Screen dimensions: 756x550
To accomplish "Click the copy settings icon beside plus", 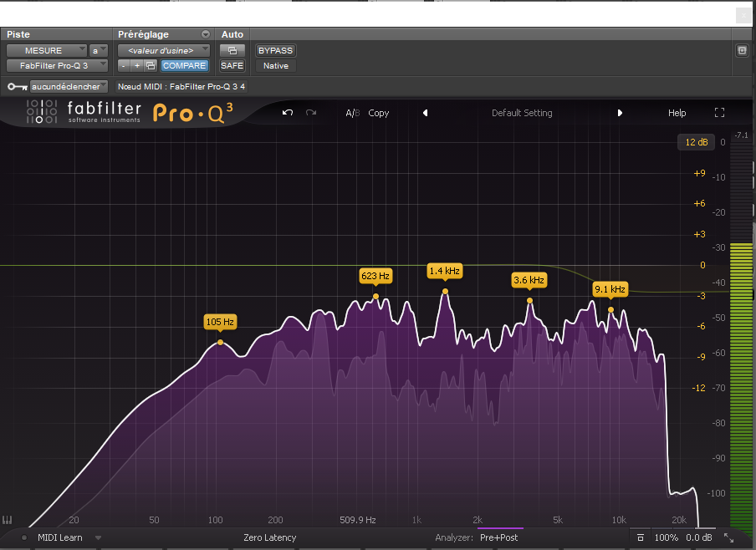I will pyautogui.click(x=151, y=65).
